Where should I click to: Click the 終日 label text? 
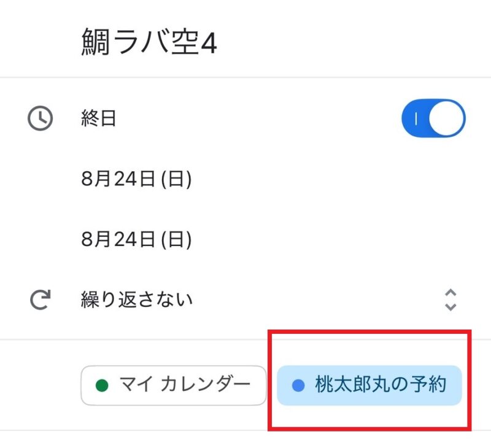point(99,118)
